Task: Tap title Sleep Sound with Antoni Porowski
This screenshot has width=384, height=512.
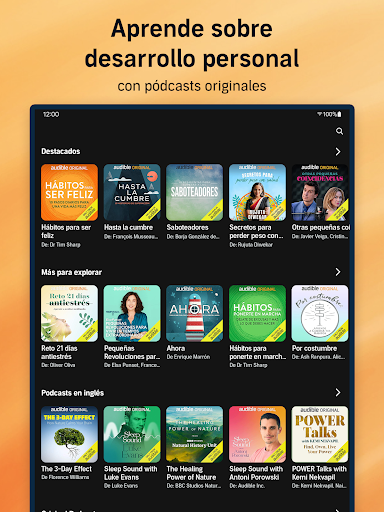Action: [256, 473]
